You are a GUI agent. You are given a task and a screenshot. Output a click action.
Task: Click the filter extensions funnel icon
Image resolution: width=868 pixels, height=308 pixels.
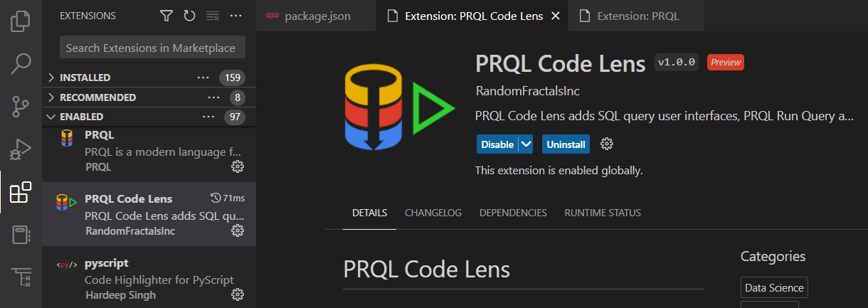(166, 16)
